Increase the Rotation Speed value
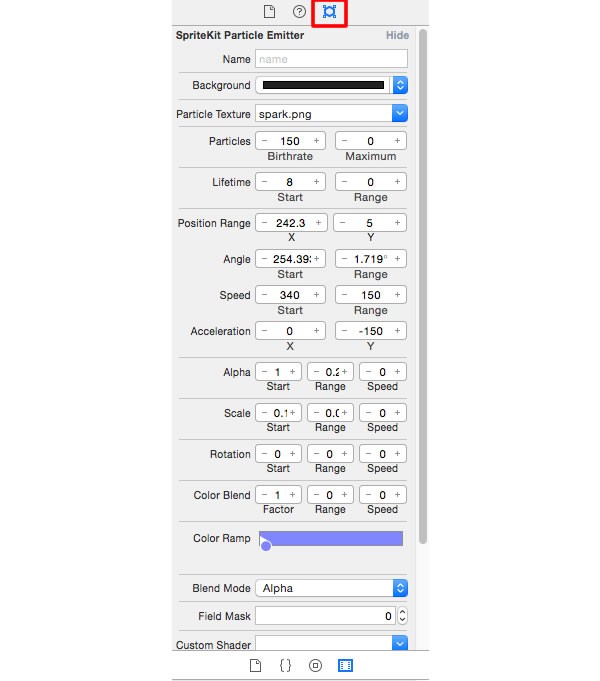The image size is (600, 681). 397,454
